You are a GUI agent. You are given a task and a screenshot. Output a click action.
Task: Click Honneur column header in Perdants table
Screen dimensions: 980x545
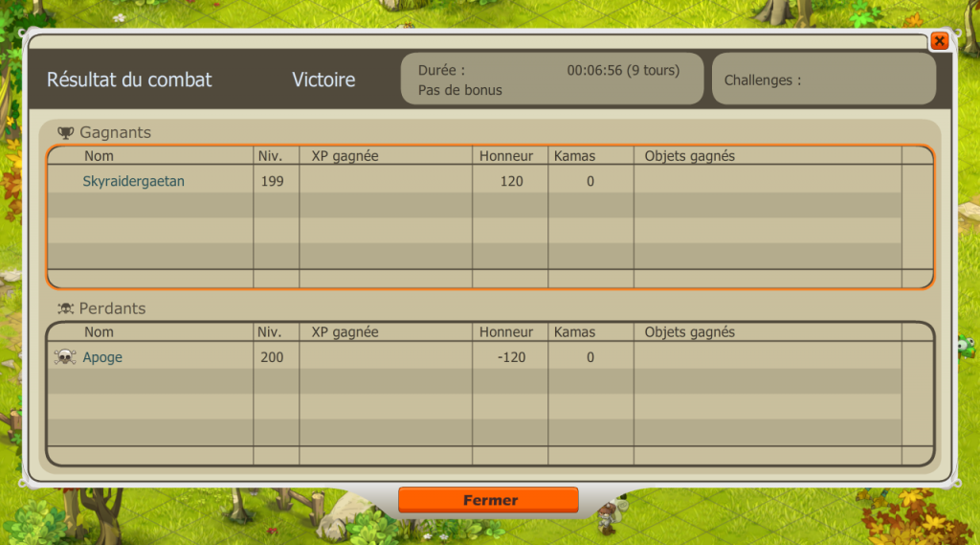coord(506,331)
